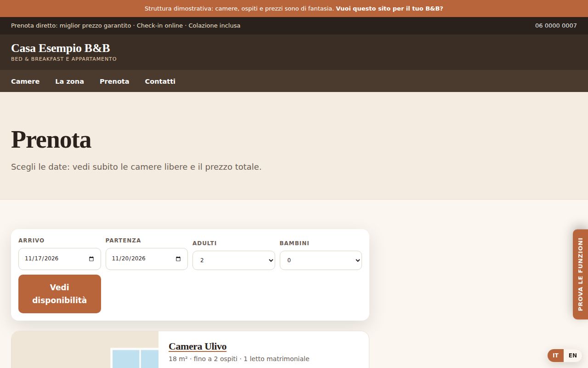Click the 'Prenota diretto: miglior prezzo garantito' text

(x=71, y=26)
